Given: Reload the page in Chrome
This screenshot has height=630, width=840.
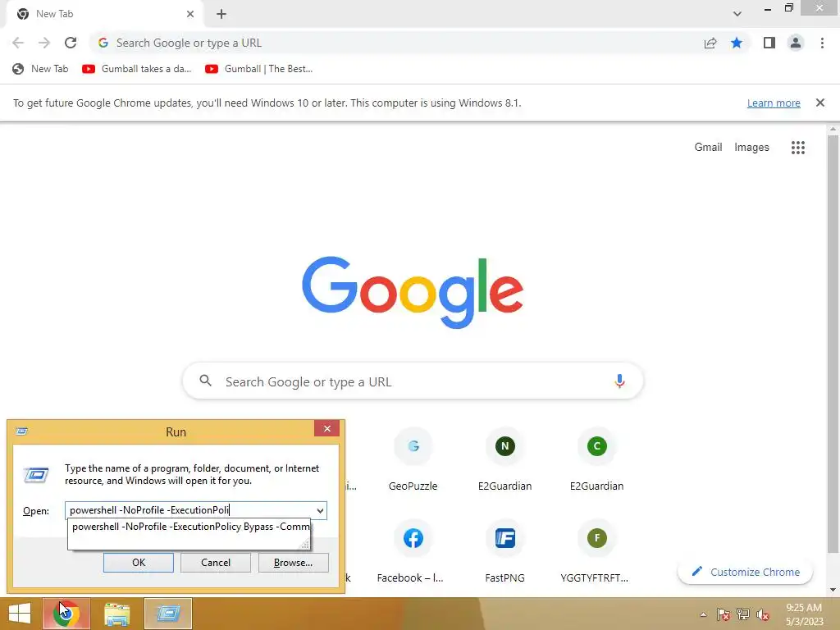Looking at the screenshot, I should coord(71,43).
